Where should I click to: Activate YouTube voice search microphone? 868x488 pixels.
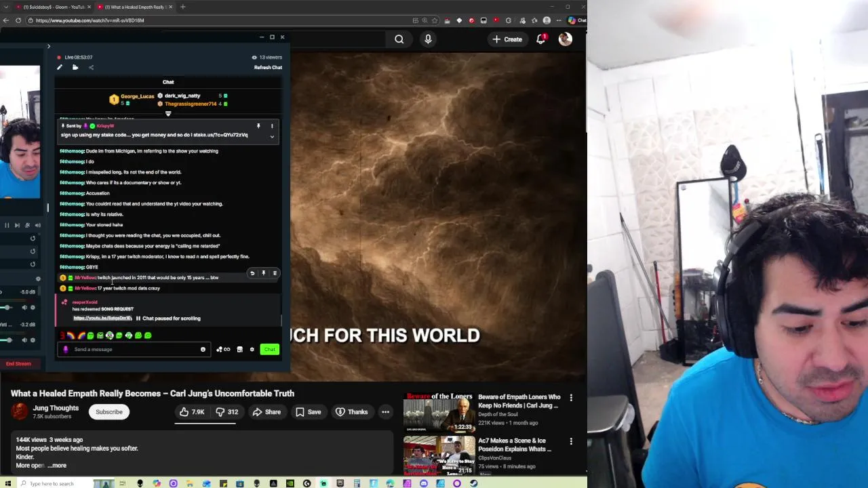tap(428, 39)
